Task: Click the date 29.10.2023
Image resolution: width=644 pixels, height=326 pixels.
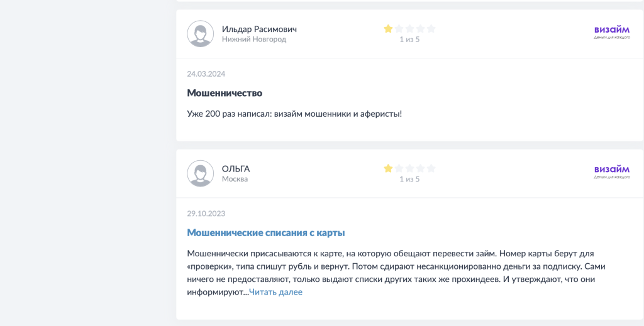Action: point(206,213)
